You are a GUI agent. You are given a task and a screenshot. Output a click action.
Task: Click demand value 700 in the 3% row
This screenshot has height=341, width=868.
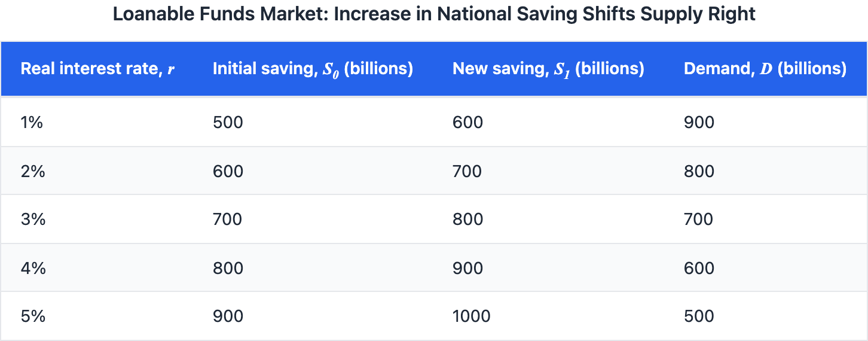699,220
